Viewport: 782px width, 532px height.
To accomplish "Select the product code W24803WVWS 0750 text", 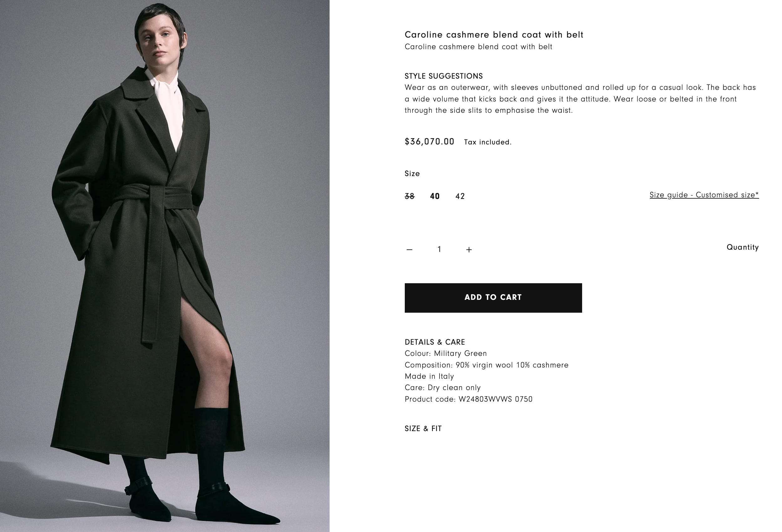I will [x=495, y=399].
